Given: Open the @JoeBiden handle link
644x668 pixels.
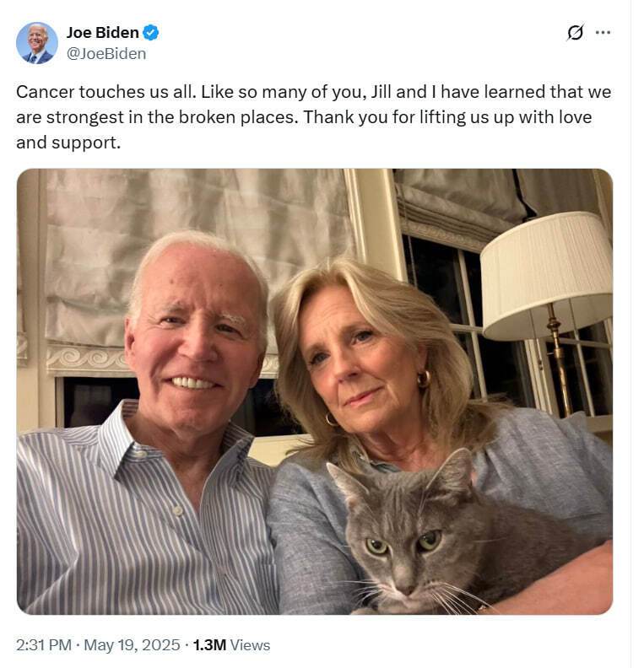Looking at the screenshot, I should click(106, 53).
